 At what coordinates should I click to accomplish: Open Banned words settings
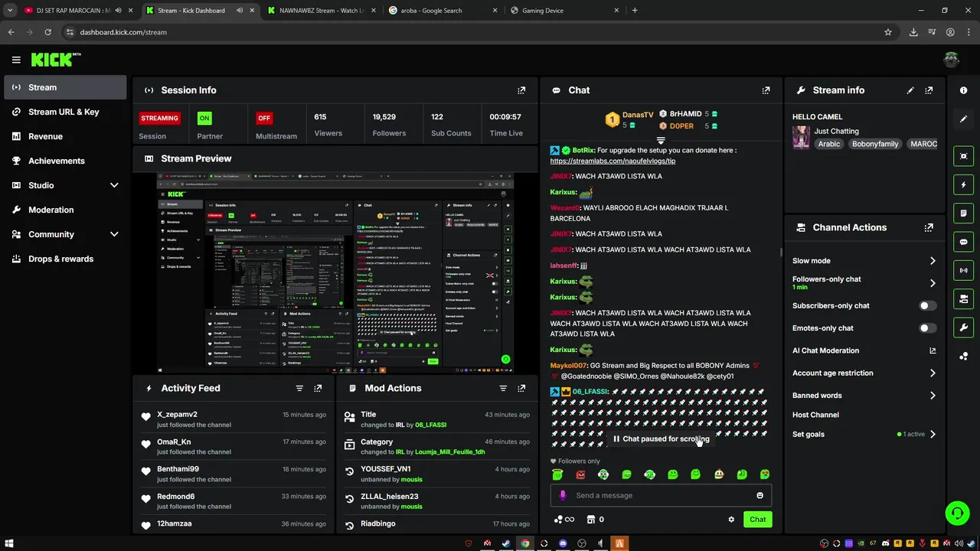(x=864, y=396)
